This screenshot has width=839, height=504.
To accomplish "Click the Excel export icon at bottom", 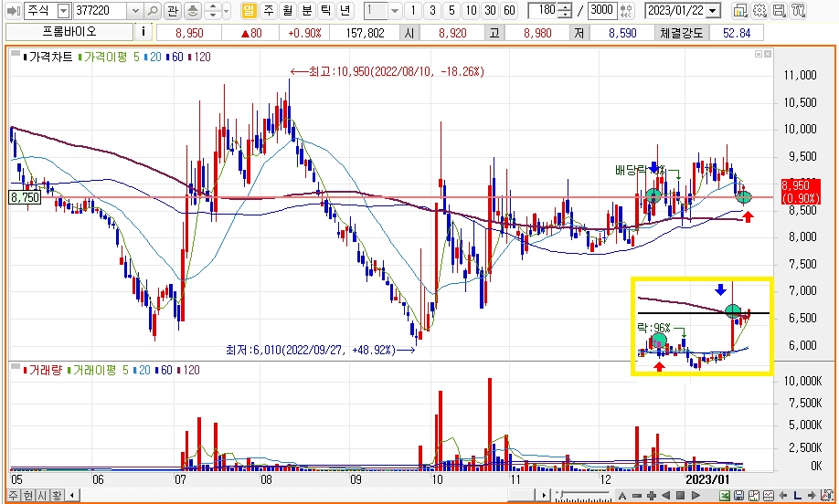I will pyautogui.click(x=725, y=496).
